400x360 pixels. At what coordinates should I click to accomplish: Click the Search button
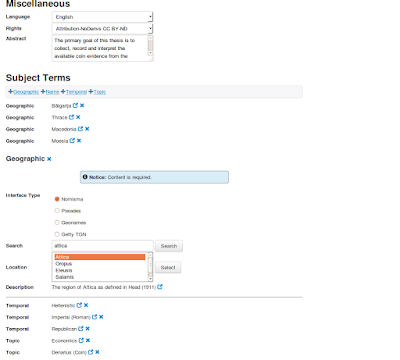point(169,246)
